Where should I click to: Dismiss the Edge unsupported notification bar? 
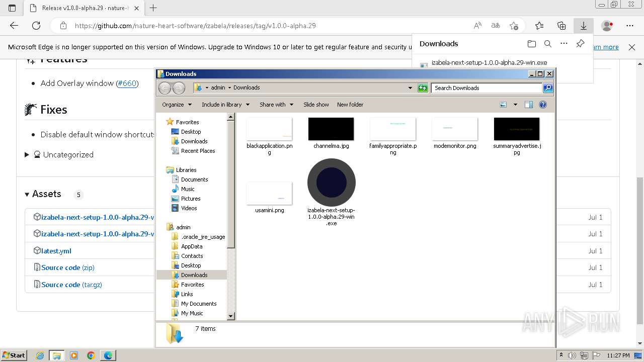[632, 47]
